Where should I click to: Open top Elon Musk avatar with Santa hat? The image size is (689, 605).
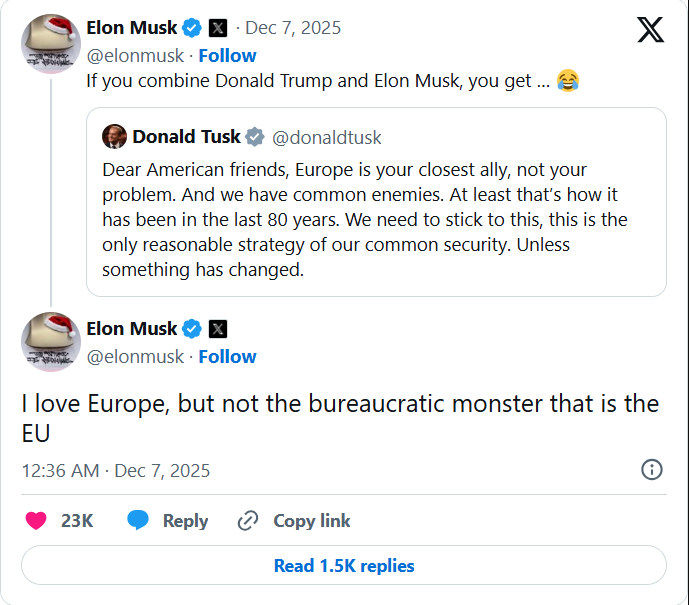click(x=51, y=43)
